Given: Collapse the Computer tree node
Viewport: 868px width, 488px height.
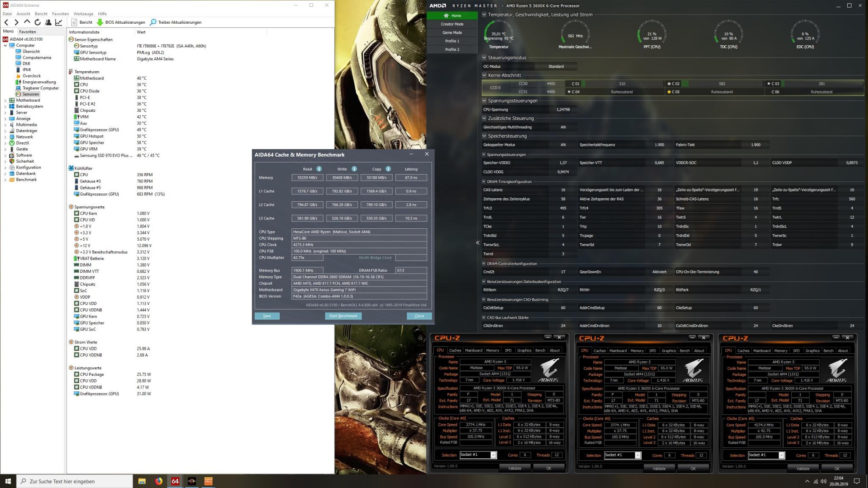Looking at the screenshot, I should tap(5, 45).
